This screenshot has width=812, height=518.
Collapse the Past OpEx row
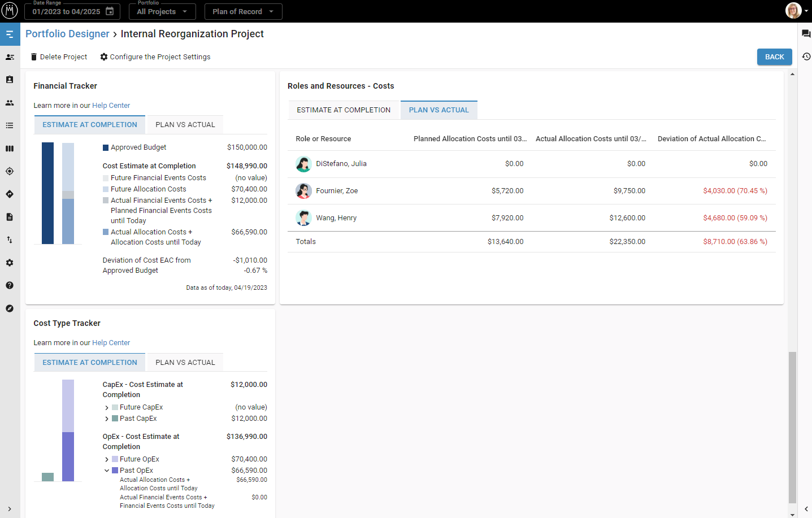click(x=106, y=471)
